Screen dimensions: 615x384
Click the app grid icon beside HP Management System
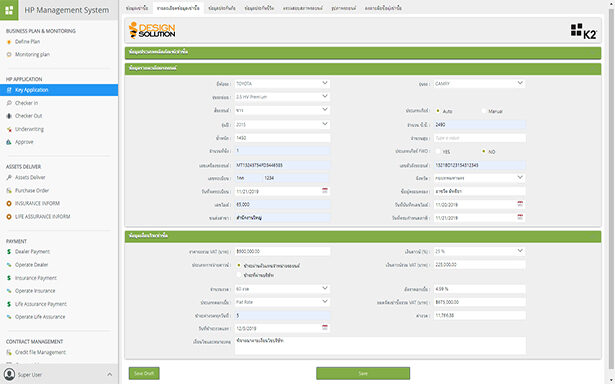coord(9,10)
